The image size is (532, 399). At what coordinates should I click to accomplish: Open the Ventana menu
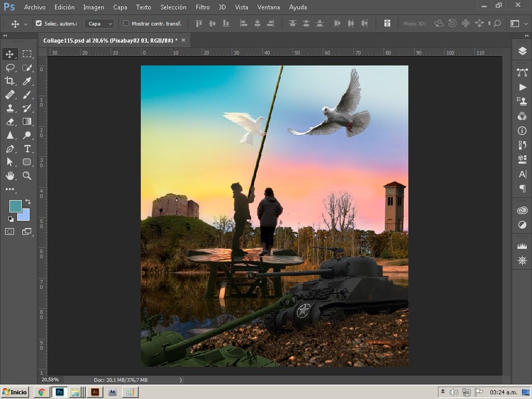click(269, 7)
